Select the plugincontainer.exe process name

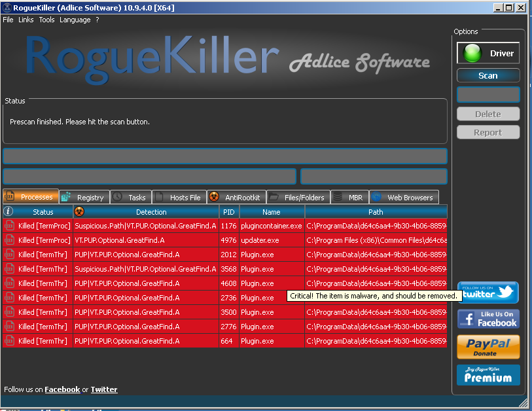[x=272, y=226]
